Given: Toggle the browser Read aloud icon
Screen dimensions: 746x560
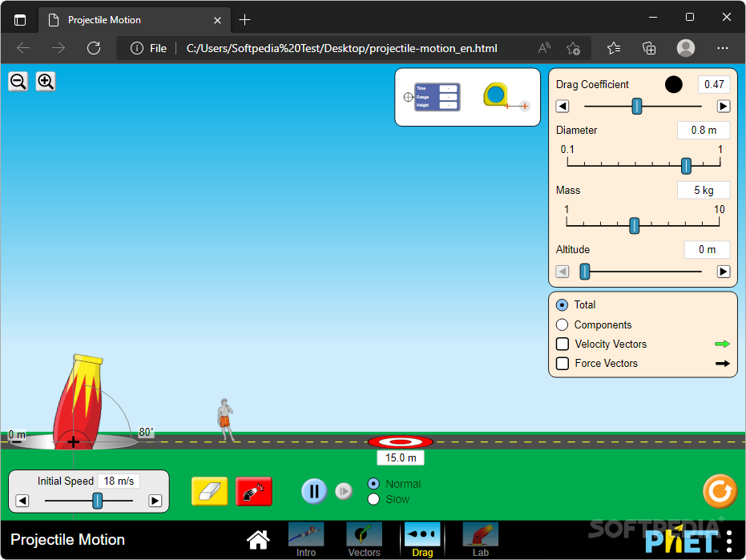Looking at the screenshot, I should point(544,48).
